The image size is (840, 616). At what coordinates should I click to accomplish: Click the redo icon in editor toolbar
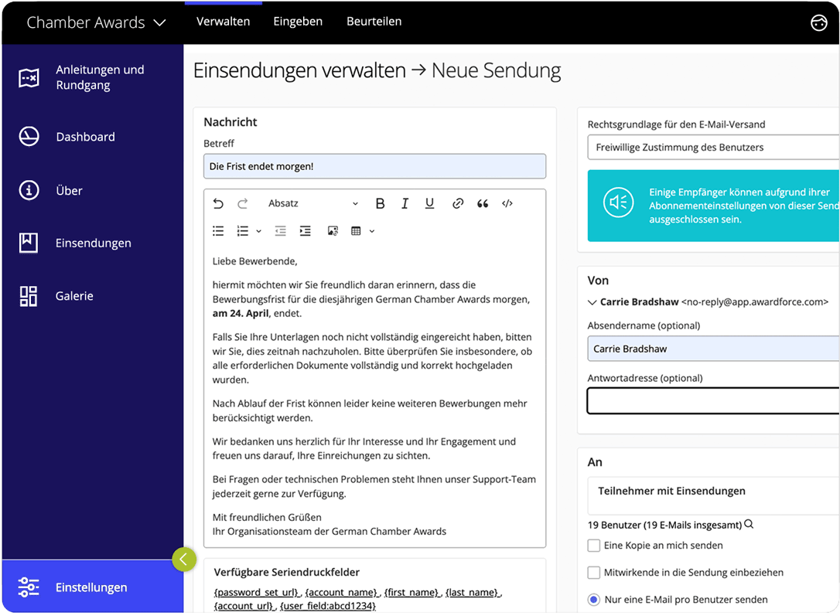tap(243, 203)
